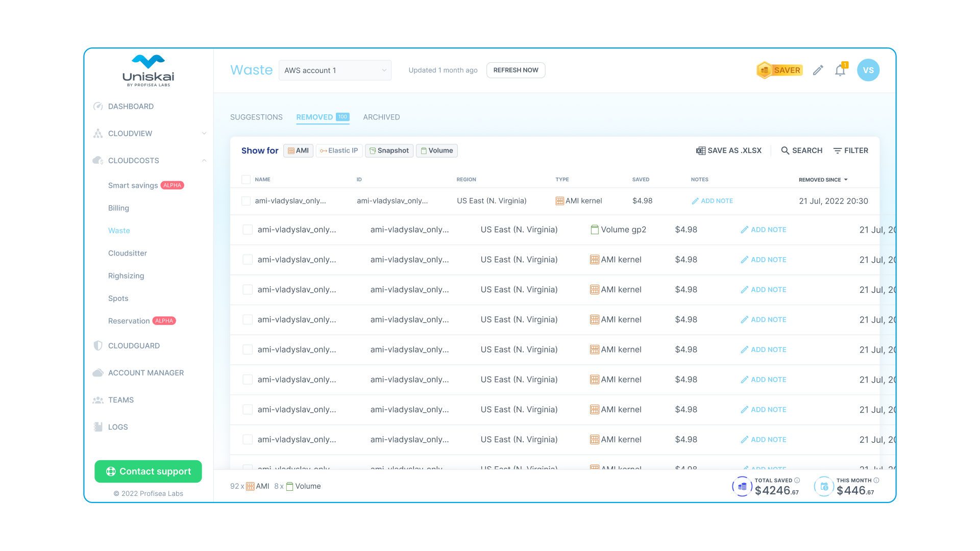980x551 pixels.
Task: Open the Suggestions tab
Action: click(256, 117)
